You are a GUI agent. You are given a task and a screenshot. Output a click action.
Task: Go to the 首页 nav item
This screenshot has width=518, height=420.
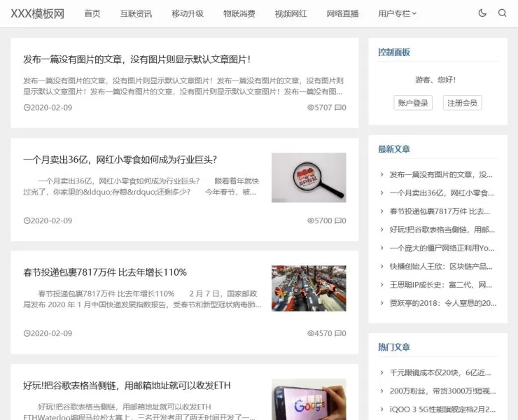tap(92, 13)
